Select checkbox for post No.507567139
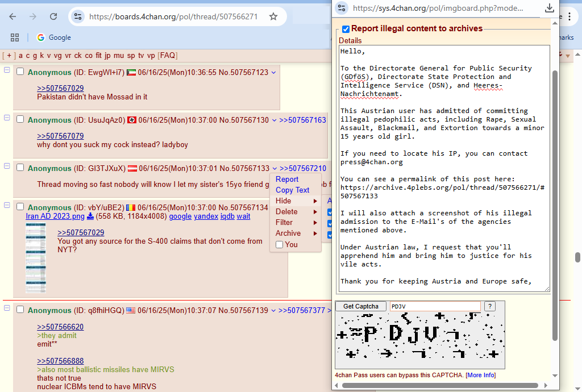This screenshot has width=582, height=392. [20, 309]
